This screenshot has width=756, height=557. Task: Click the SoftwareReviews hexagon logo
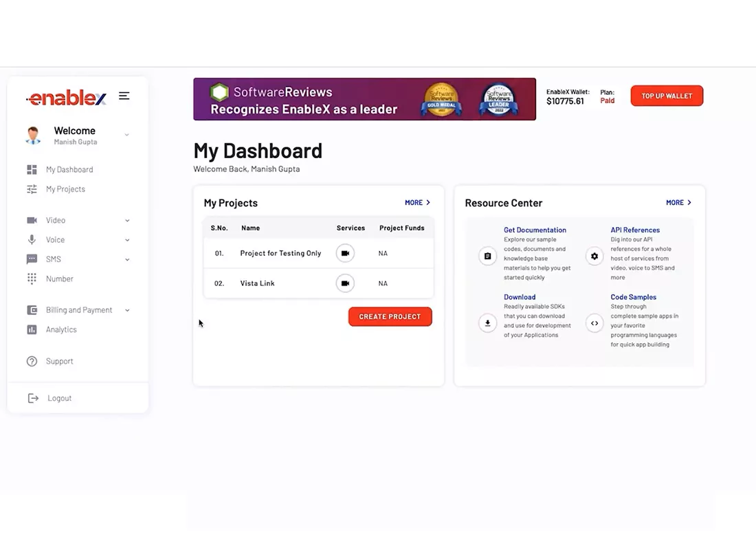(x=219, y=92)
